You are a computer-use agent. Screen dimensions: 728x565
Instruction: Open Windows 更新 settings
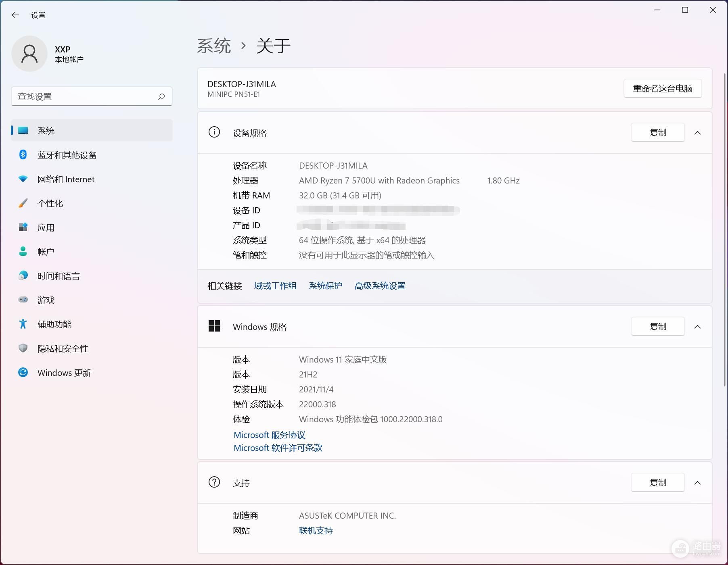(x=92, y=373)
